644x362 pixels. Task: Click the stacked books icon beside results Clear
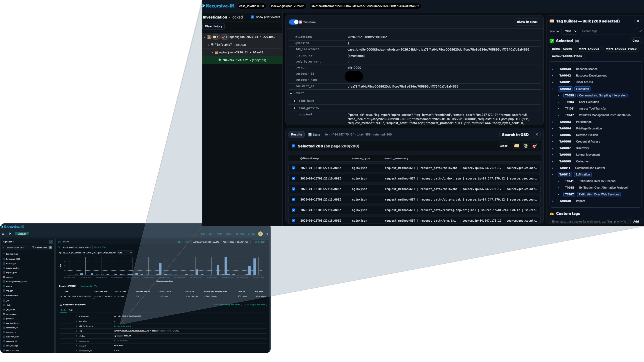coord(525,146)
